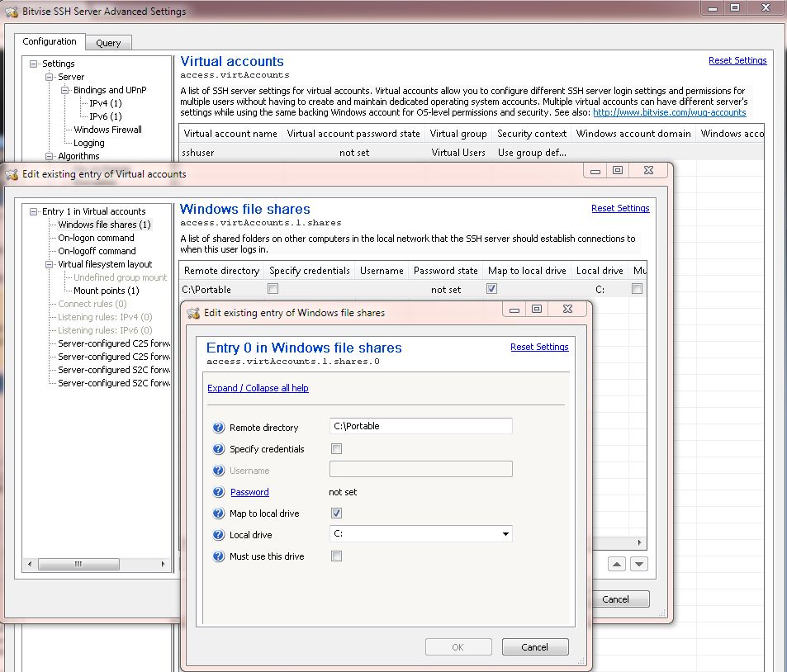This screenshot has height=672, width=787.
Task: Select On-logoff command tree item
Action: [97, 251]
